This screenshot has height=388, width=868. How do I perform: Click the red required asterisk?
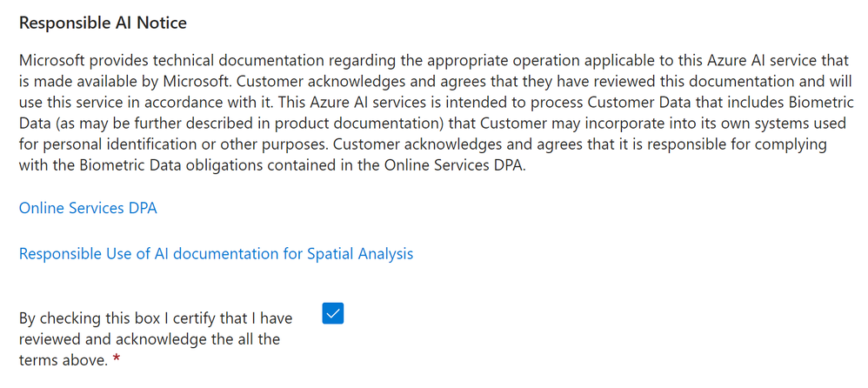pyautogui.click(x=117, y=360)
